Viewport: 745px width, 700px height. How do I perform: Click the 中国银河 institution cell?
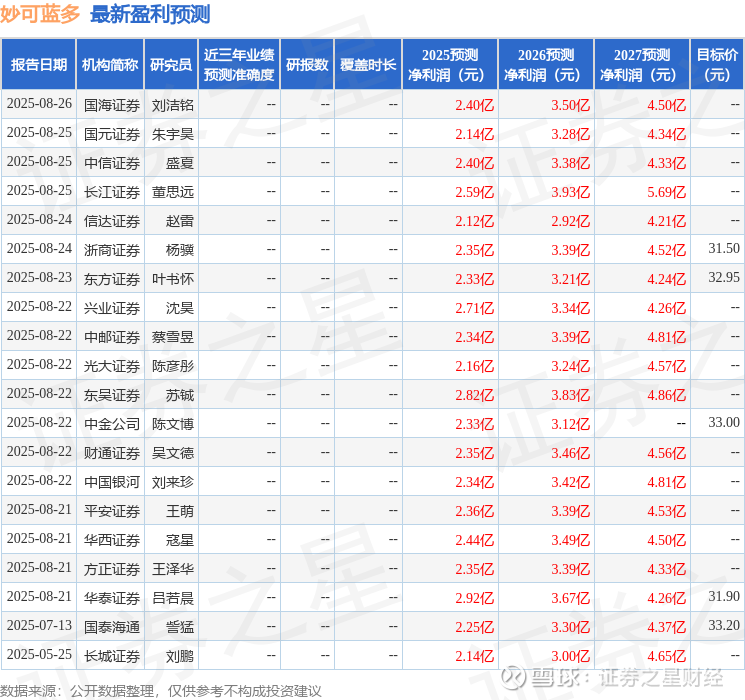click(112, 482)
